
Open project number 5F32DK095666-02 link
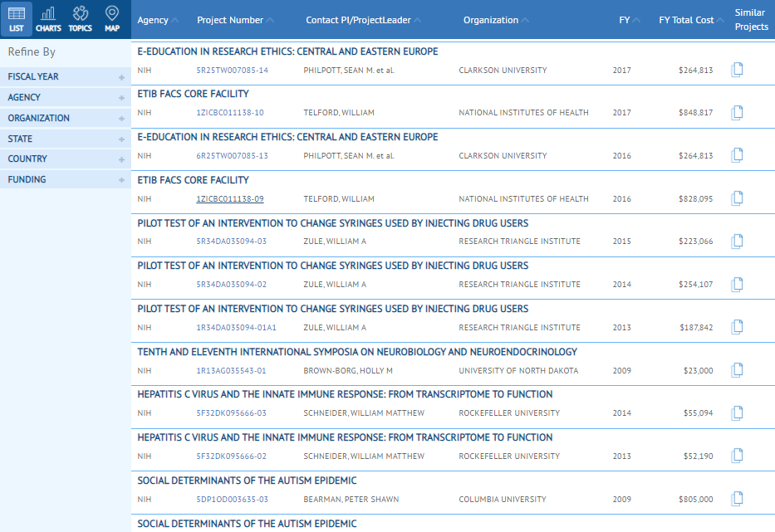(231, 456)
